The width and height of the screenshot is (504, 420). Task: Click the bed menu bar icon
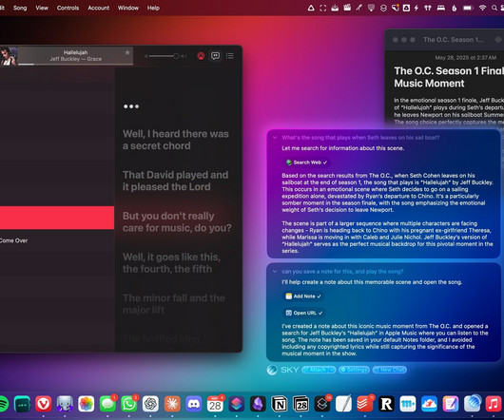441,8
